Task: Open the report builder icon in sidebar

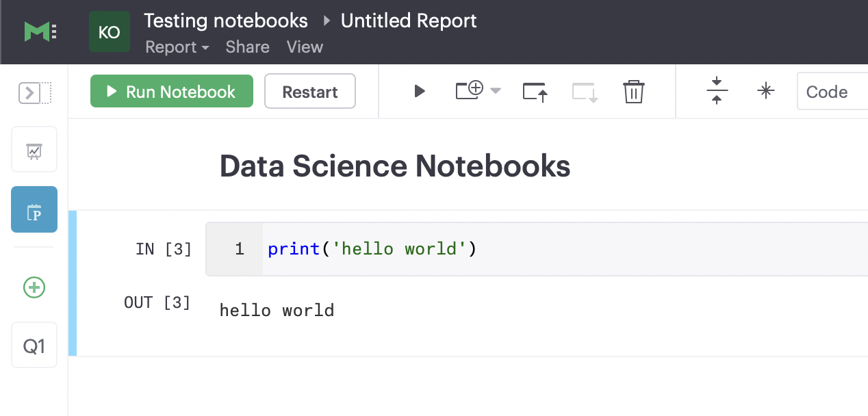Action: [x=34, y=149]
